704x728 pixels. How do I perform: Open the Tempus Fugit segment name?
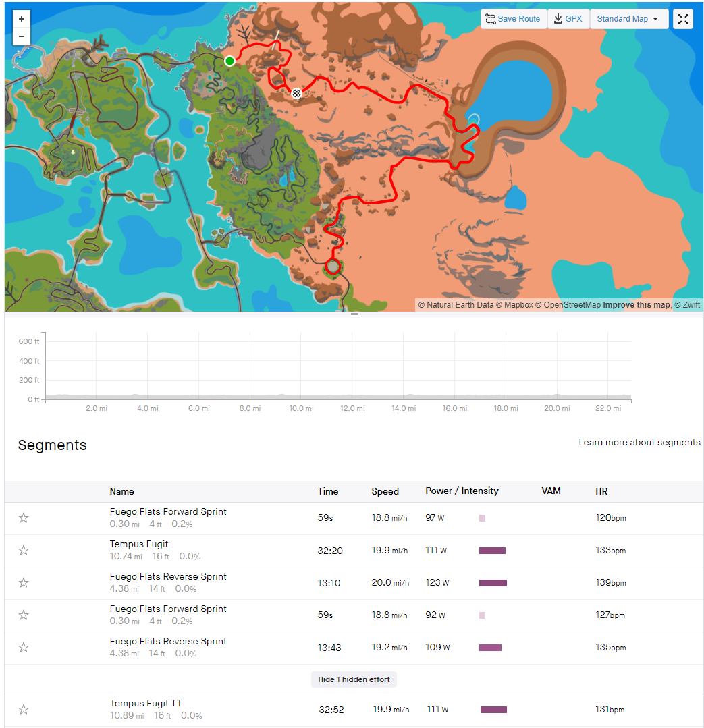point(139,544)
